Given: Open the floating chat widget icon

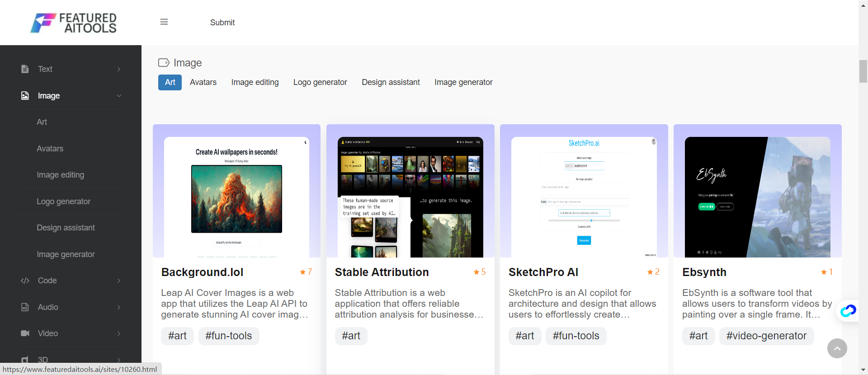Looking at the screenshot, I should click(x=848, y=311).
